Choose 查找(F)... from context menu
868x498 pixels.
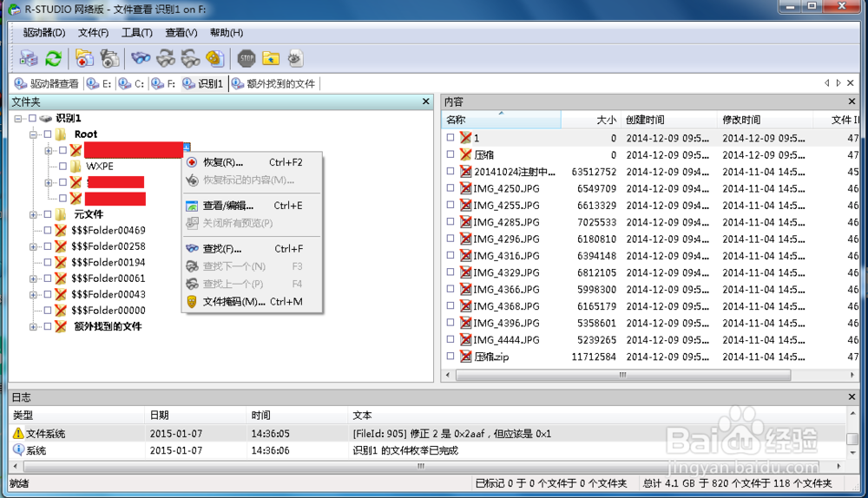click(x=253, y=248)
